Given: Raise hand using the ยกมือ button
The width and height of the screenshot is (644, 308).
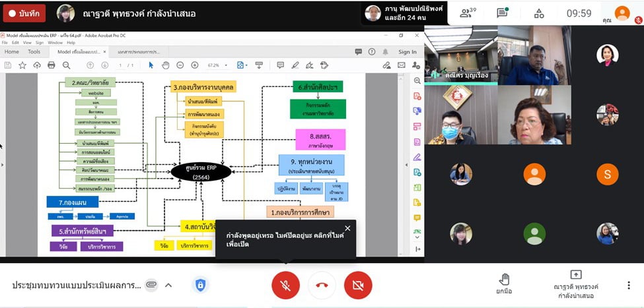Looking at the screenshot, I should click(504, 284).
